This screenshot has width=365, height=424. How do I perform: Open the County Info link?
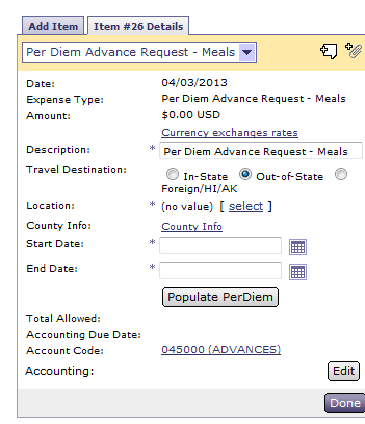192,226
